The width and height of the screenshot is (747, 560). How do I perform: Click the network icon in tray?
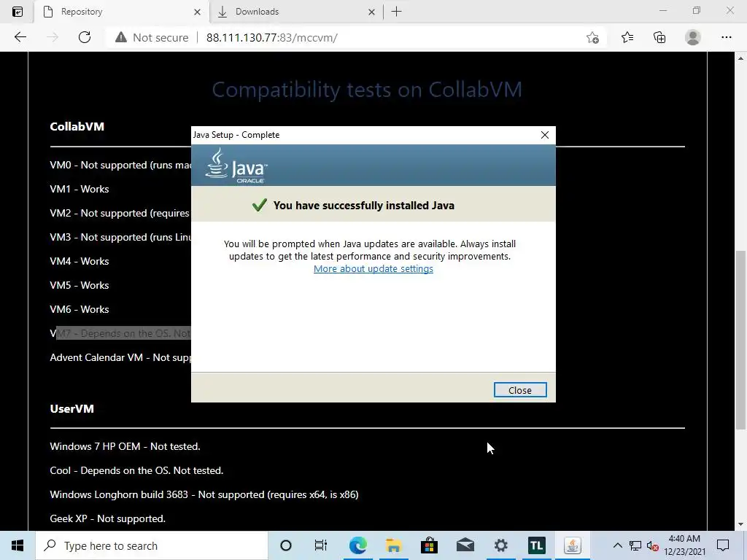point(635,545)
